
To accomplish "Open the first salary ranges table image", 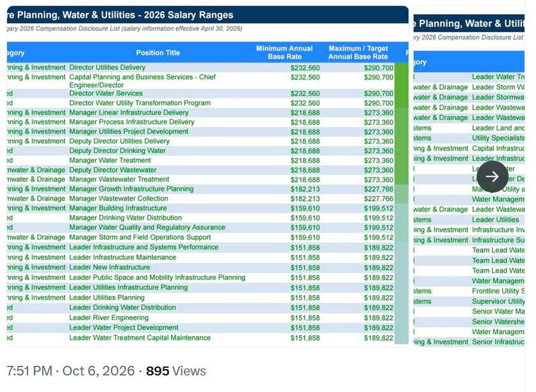I will tap(207, 176).
